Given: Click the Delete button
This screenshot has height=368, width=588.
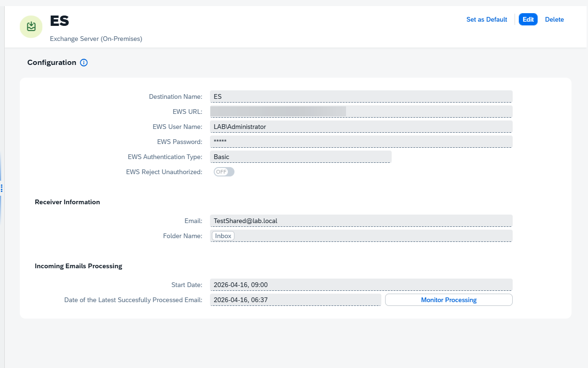Looking at the screenshot, I should [x=555, y=19].
